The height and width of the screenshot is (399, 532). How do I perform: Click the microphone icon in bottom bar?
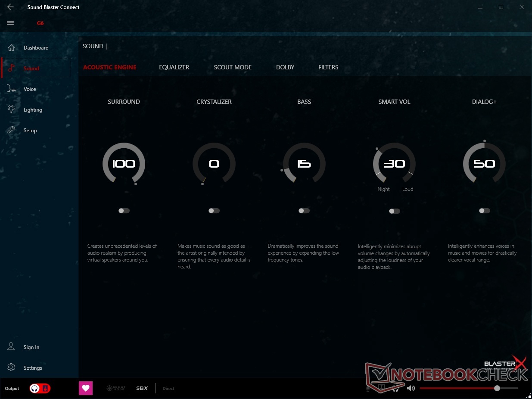(367, 388)
